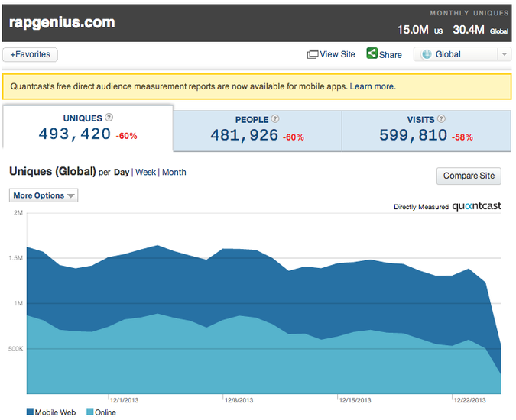Click the quantcast logo
516x420 pixels.
click(476, 206)
